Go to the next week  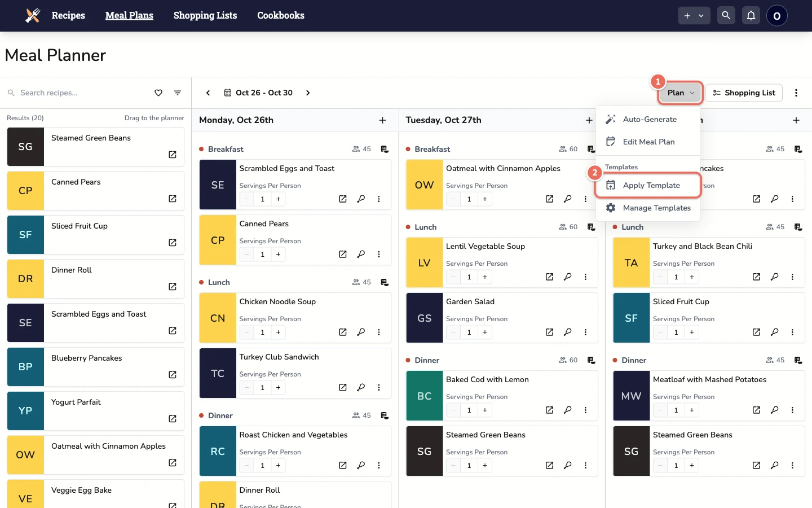coord(308,93)
